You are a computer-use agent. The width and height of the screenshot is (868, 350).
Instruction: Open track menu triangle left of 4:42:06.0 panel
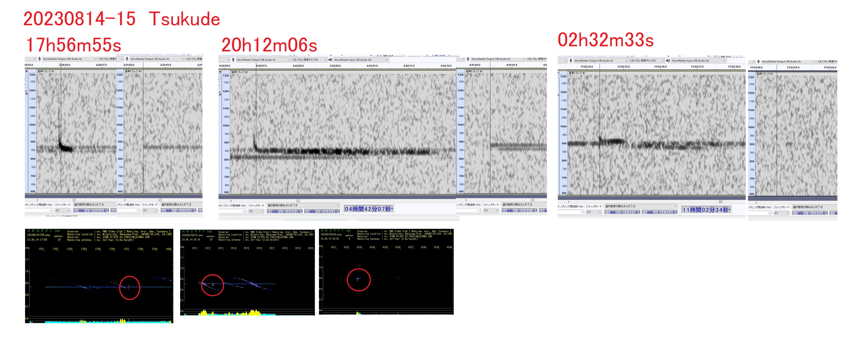point(220,72)
